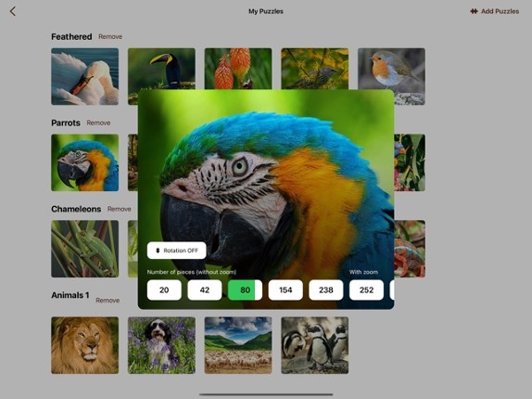
Task: Remove the Animals 1 puzzle pack
Action: coord(108,301)
